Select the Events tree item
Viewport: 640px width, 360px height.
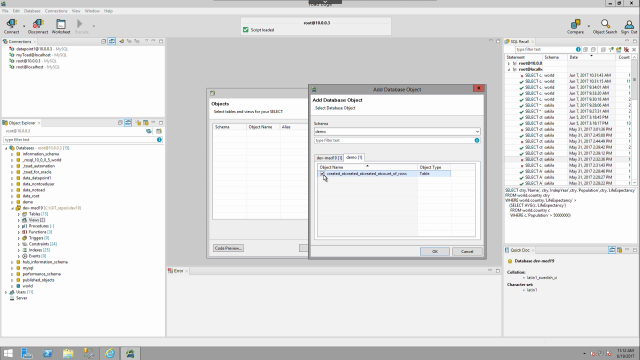click(34, 256)
